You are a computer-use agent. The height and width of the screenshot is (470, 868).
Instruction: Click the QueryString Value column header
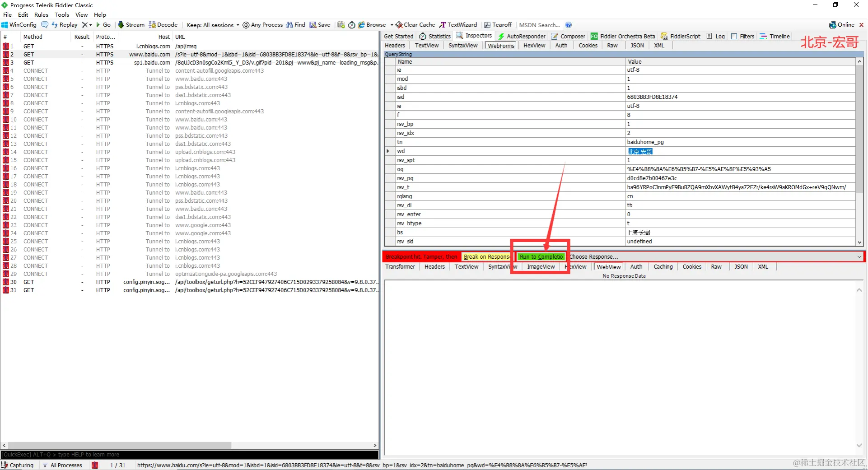coord(740,61)
